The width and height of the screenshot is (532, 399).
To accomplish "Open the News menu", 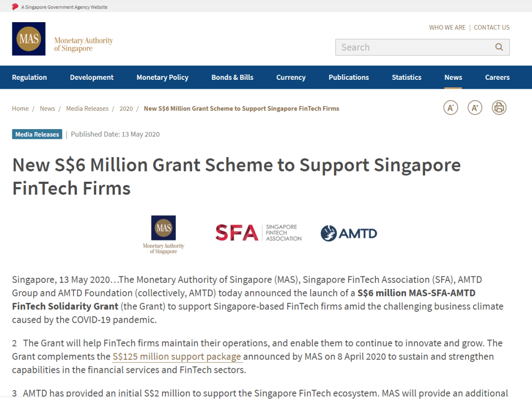I will 453,77.
